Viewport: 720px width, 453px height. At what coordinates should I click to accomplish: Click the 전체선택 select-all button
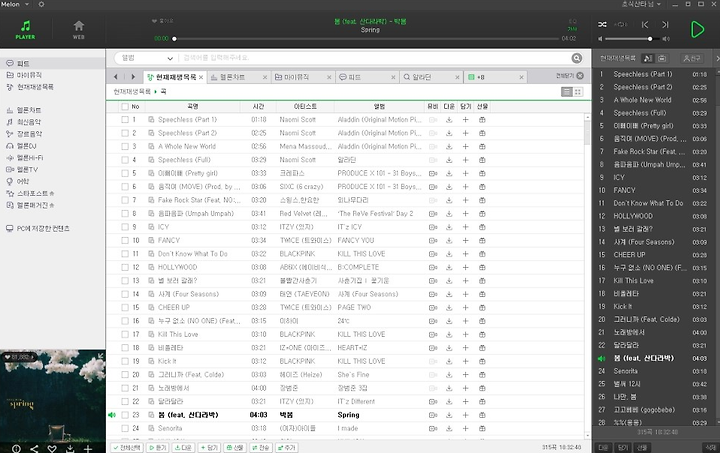[127, 447]
